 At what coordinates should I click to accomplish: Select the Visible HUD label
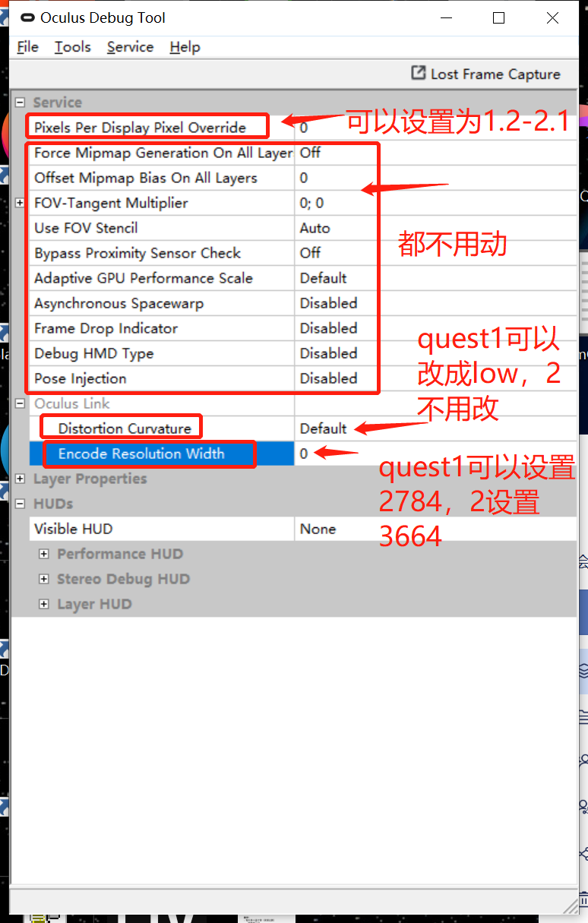pyautogui.click(x=73, y=529)
